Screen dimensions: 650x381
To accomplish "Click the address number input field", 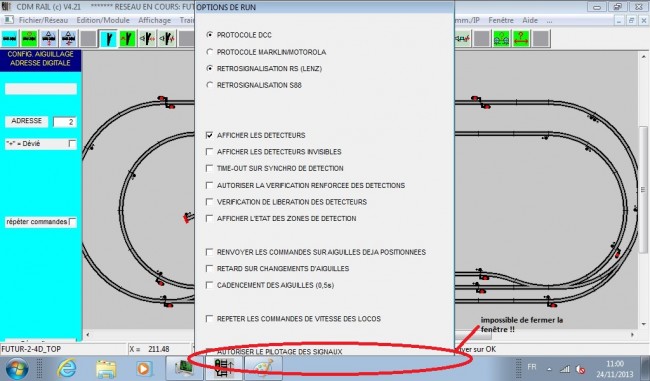I will pos(64,121).
